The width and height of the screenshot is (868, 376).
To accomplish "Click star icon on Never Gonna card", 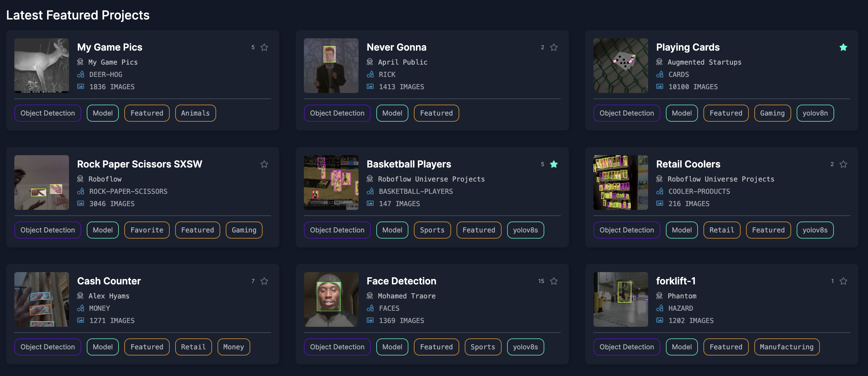I will click(554, 47).
